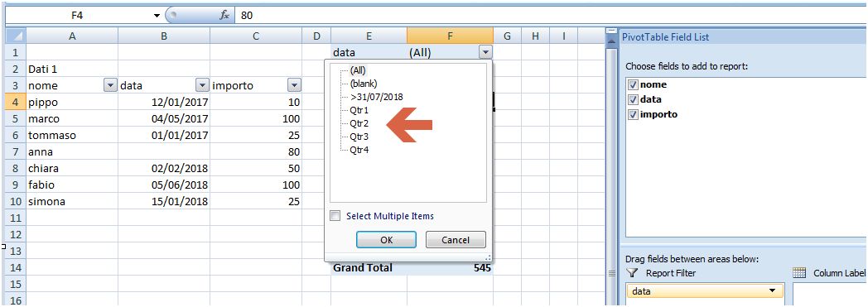Uncheck the importo field checkbox
The height and width of the screenshot is (307, 868).
tap(633, 114)
